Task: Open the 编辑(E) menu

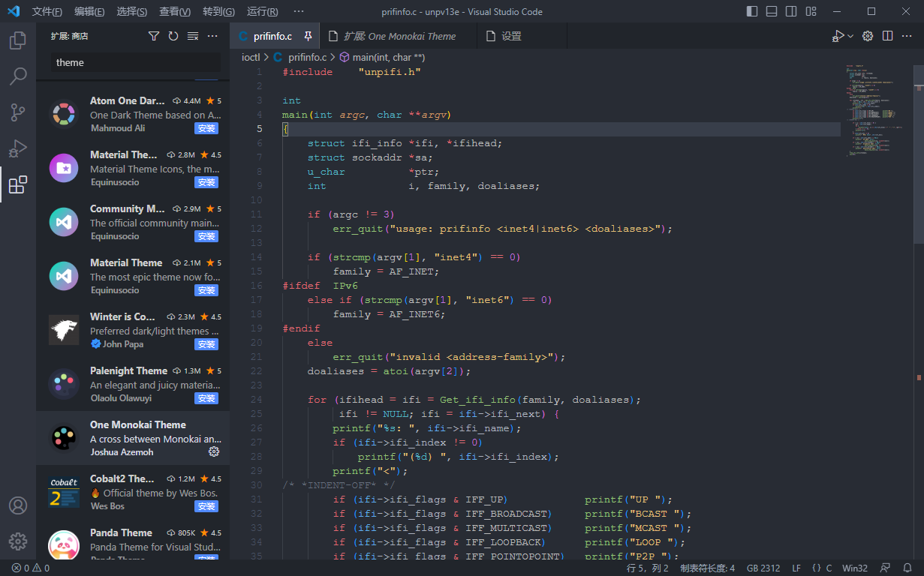Action: [90, 12]
